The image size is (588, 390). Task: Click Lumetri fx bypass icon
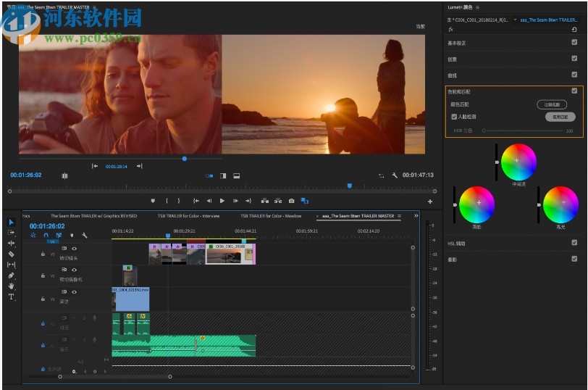(450, 29)
